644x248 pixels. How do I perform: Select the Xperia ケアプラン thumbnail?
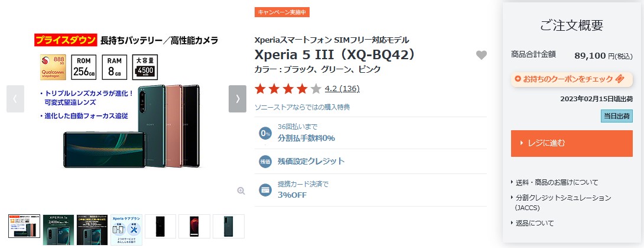click(x=126, y=230)
